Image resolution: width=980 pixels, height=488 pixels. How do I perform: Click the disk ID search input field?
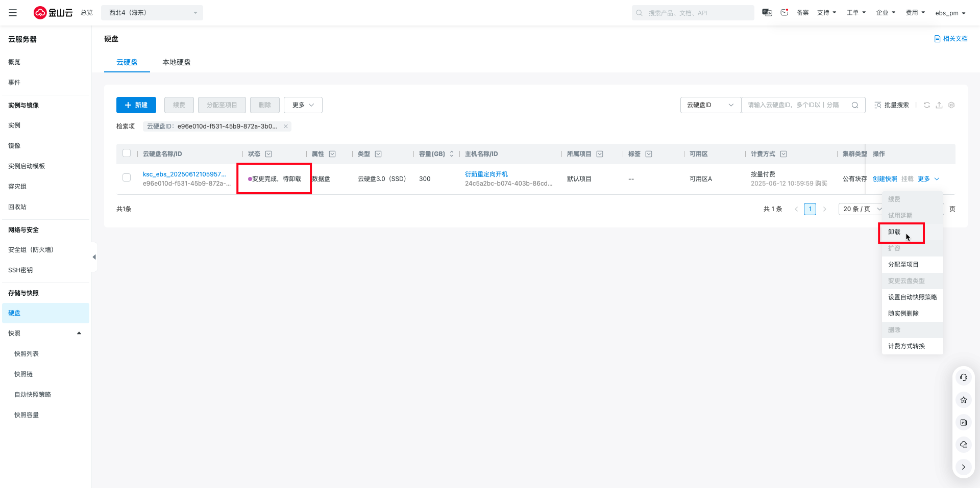point(794,105)
